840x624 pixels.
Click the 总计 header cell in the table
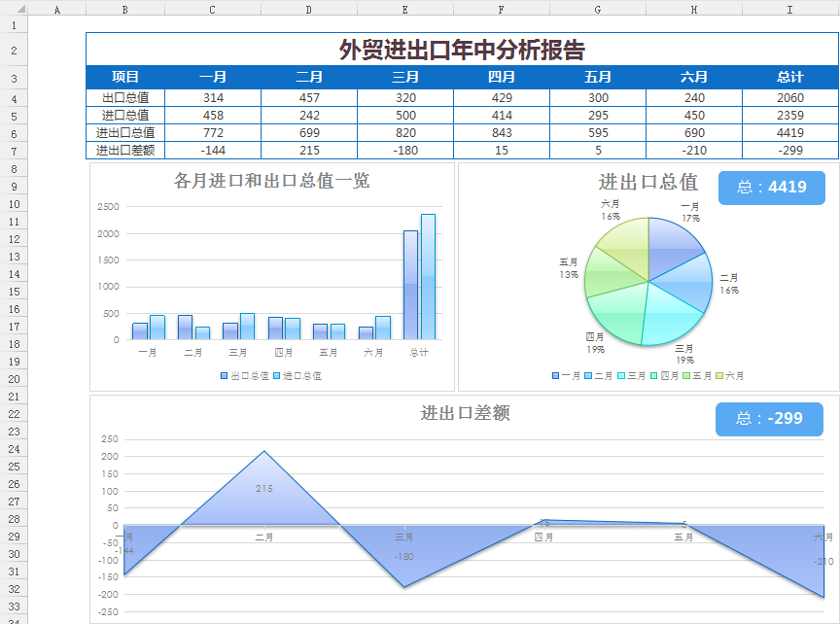[x=789, y=78]
